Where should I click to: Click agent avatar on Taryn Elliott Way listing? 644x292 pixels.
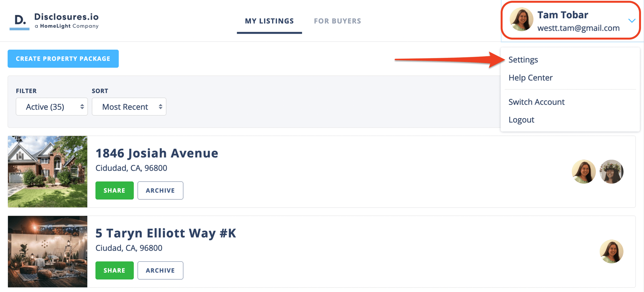coord(611,252)
